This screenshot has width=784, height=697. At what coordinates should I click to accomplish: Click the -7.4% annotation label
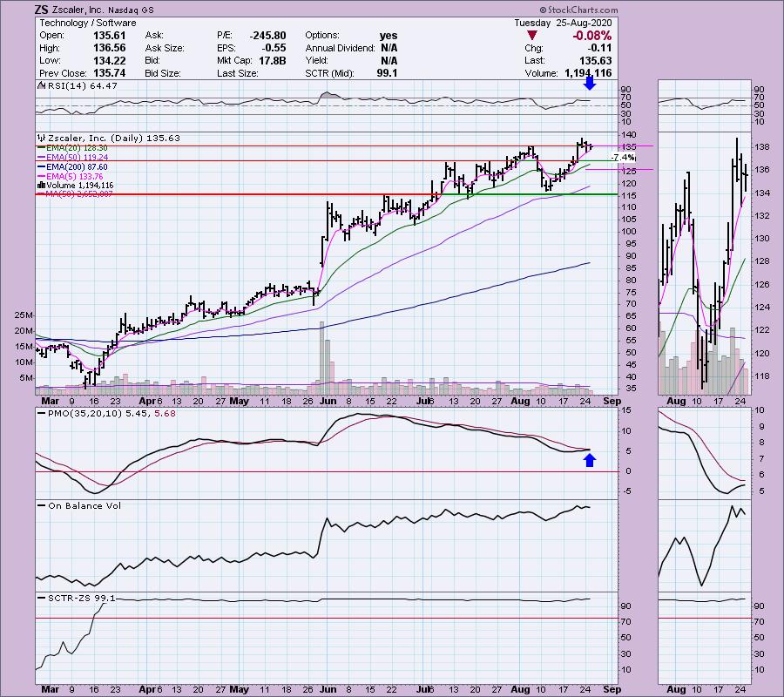[623, 158]
